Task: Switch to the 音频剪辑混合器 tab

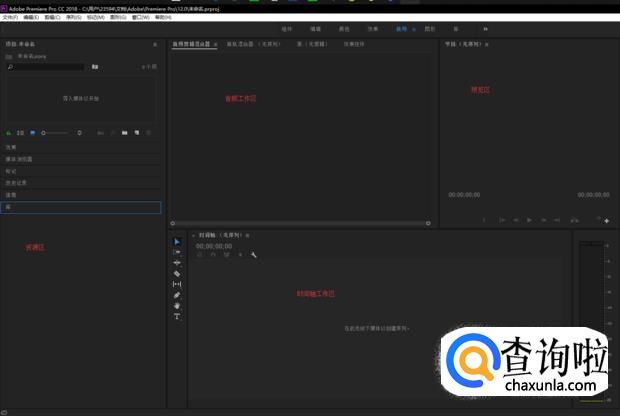Action: click(x=191, y=44)
